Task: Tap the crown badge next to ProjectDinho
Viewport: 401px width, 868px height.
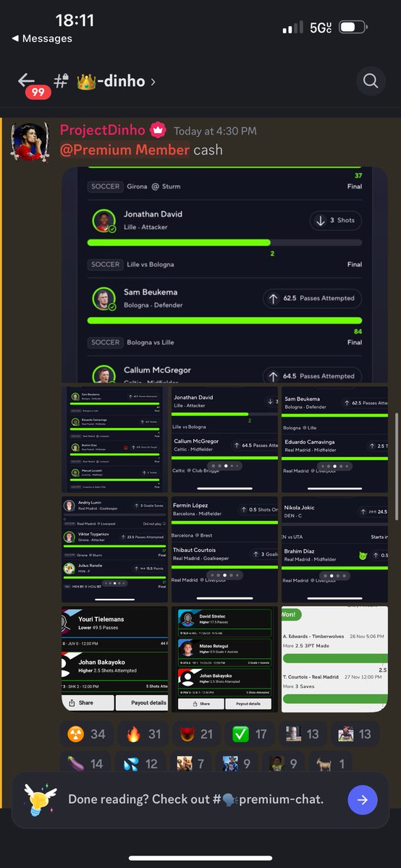Action: click(158, 130)
